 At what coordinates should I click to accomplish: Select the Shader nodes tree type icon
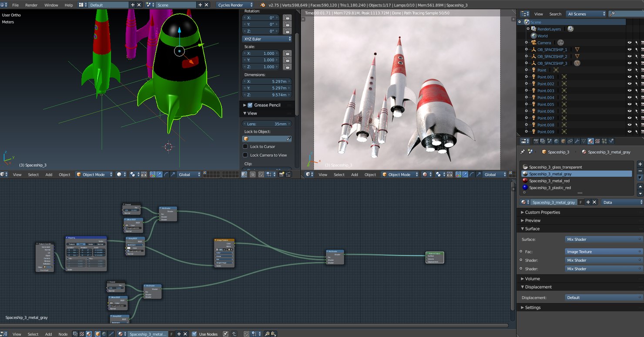coord(88,334)
